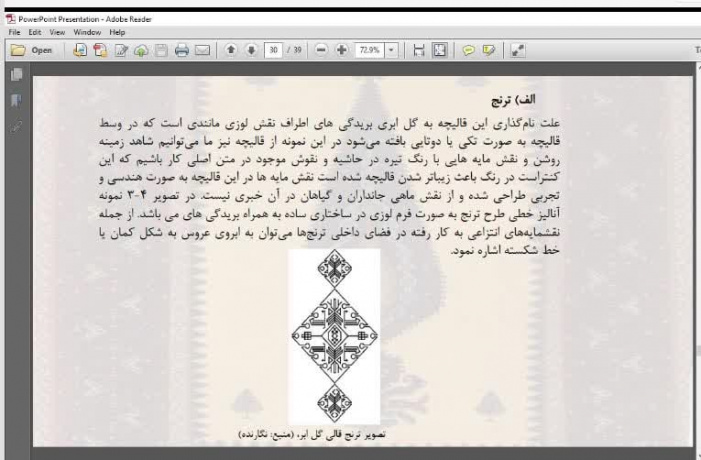The image size is (701, 460).
Task: Click the zoom out minus button
Action: [x=321, y=49]
